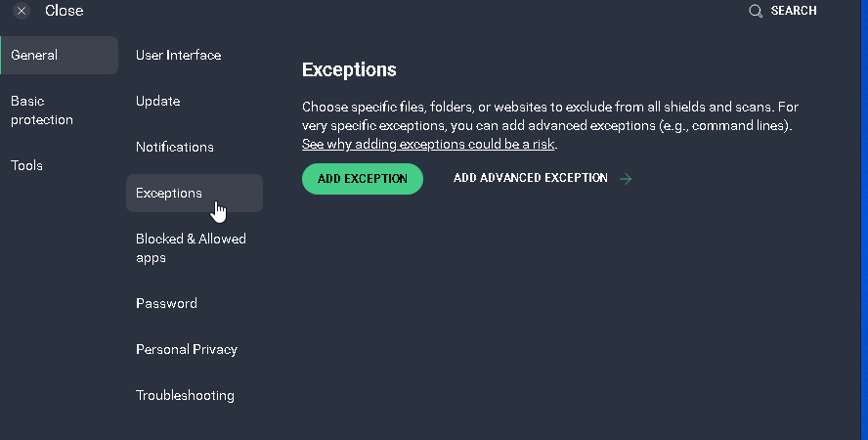The image size is (868, 440).
Task: Open Blocked & Allowed apps
Action: [191, 248]
